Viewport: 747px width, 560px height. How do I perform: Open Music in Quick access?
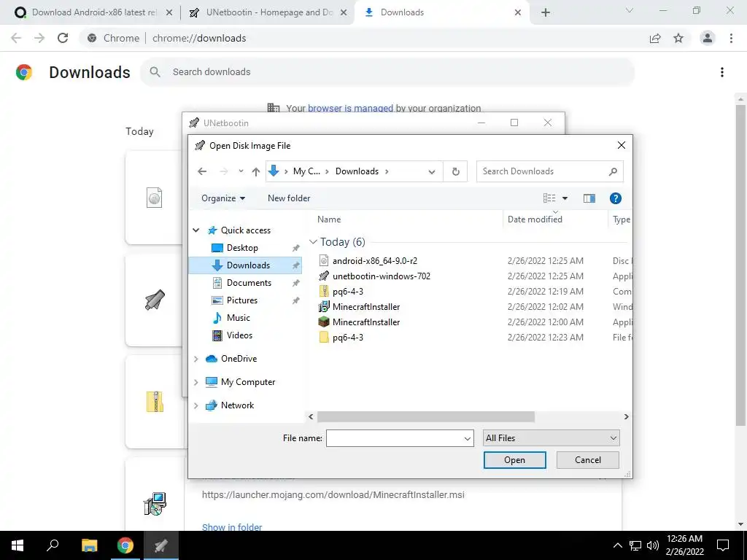[239, 318]
